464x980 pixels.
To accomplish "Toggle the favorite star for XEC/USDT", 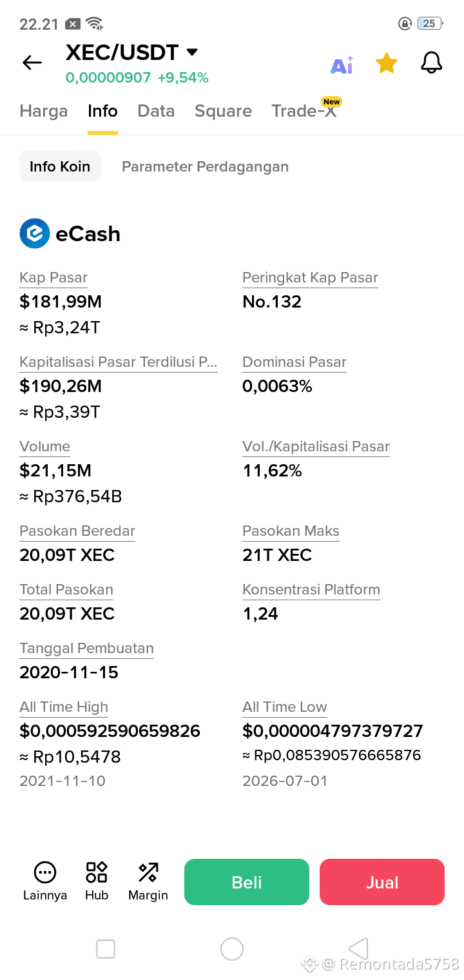I will click(x=386, y=63).
